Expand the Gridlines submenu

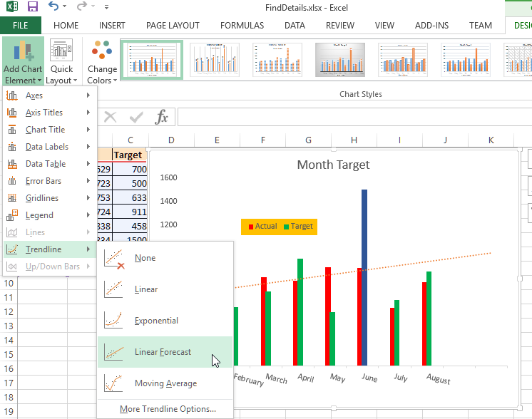click(x=49, y=197)
